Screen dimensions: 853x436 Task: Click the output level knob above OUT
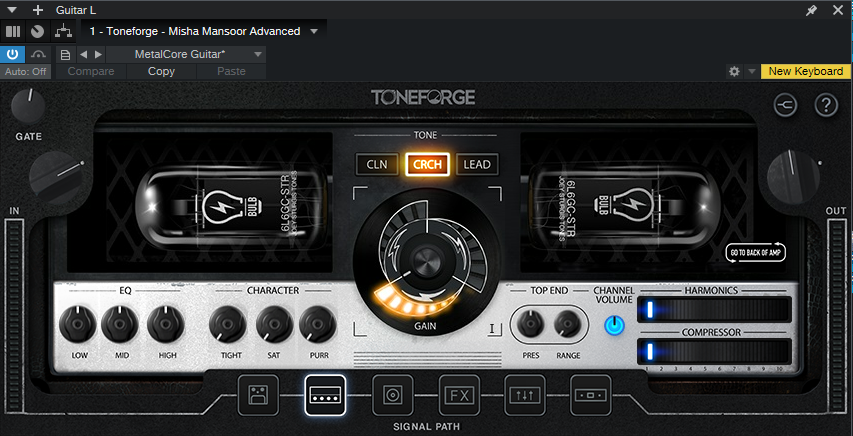[x=793, y=177]
